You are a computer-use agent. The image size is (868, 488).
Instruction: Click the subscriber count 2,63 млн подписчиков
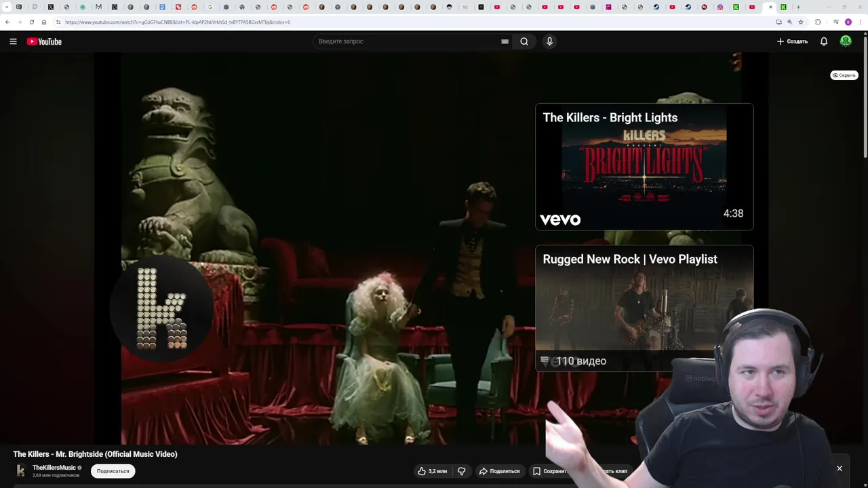(x=56, y=475)
